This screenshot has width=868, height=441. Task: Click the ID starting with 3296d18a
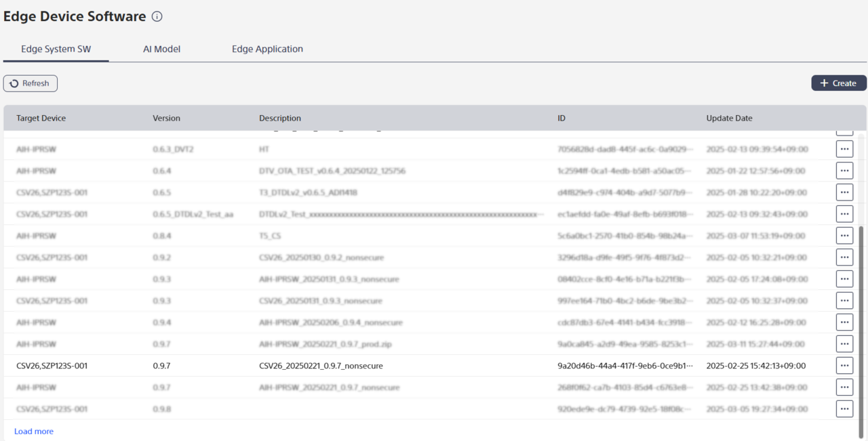coord(625,257)
